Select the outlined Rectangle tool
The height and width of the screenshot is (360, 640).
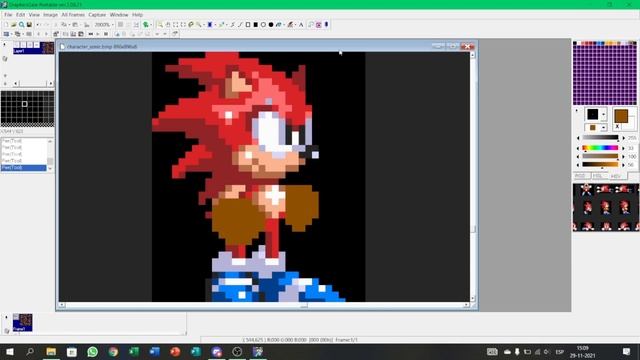tap(248, 24)
